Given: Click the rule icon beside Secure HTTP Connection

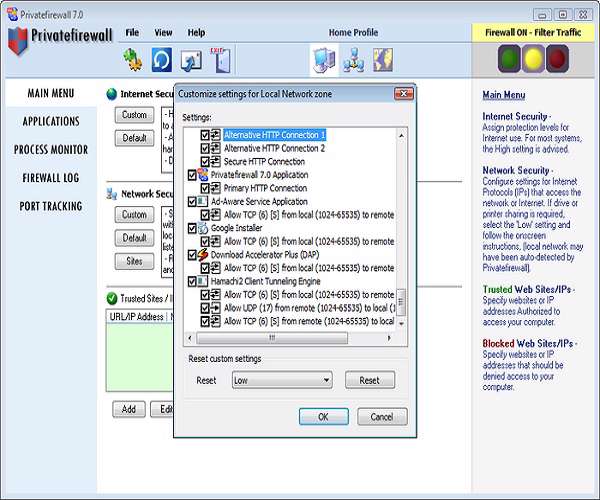Looking at the screenshot, I should pyautogui.click(x=216, y=161).
